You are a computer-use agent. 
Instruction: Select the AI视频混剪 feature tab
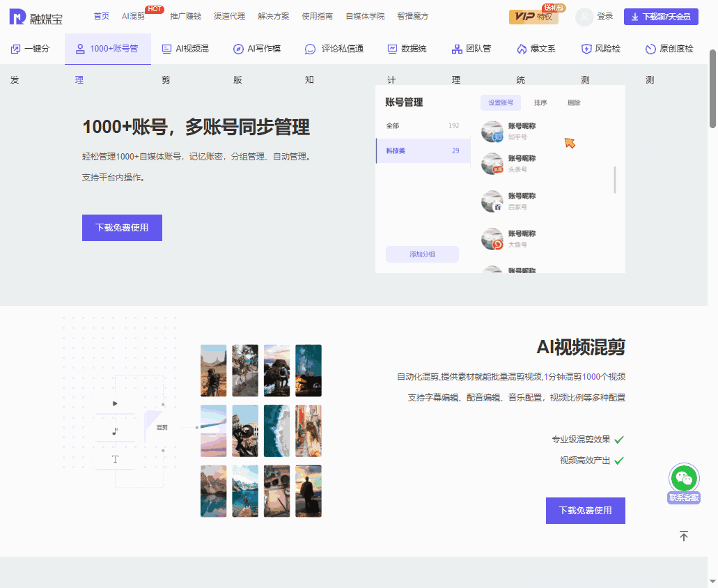point(185,49)
